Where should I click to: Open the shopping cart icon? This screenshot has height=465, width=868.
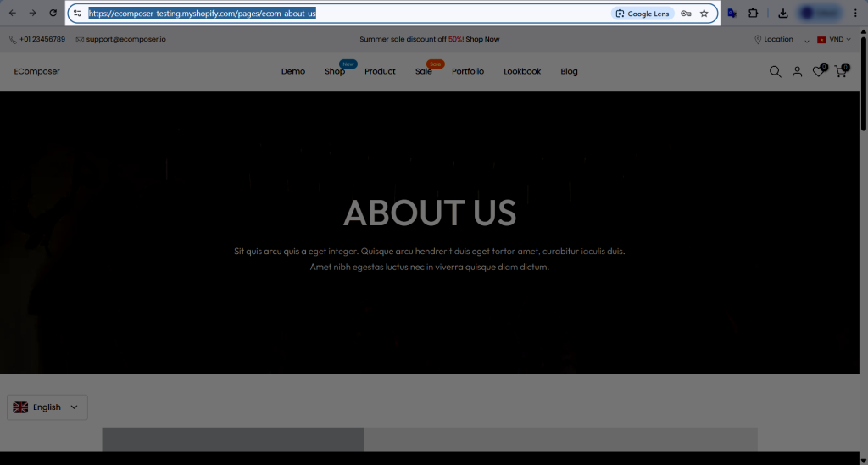coord(841,71)
